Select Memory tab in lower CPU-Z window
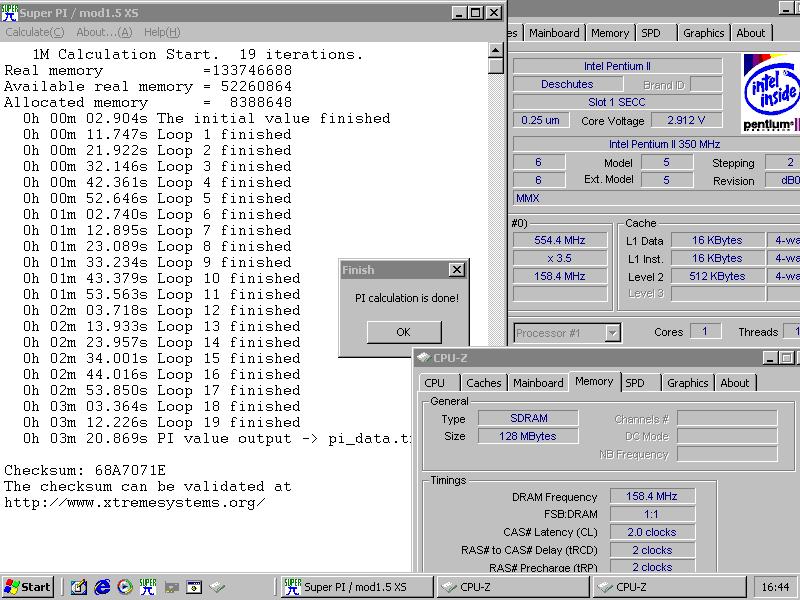 click(x=594, y=381)
